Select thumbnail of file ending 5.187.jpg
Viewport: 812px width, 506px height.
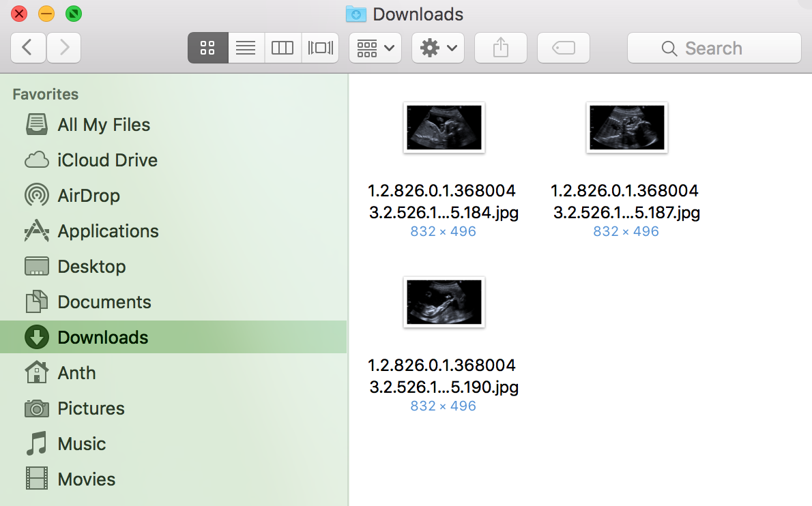coord(627,128)
